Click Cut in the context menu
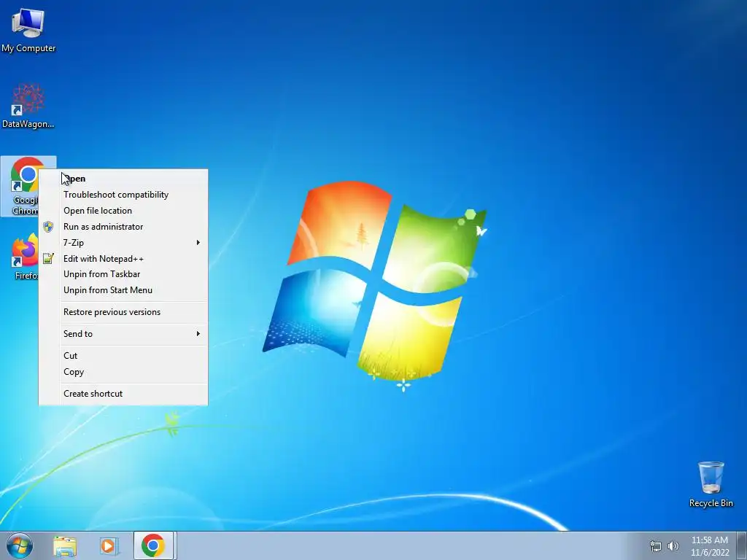Image resolution: width=747 pixels, height=560 pixels. coord(123,356)
